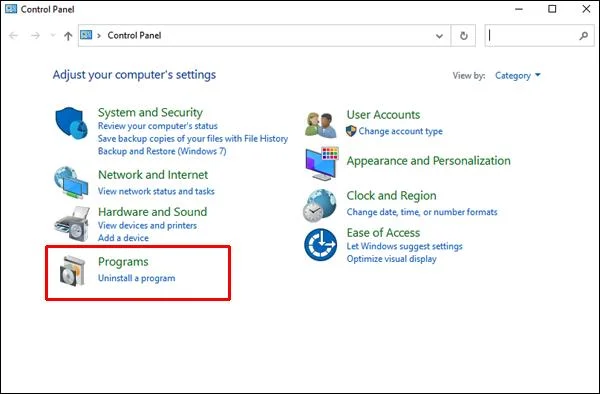Open Network and Internet category
600x394 pixels.
coord(153,175)
